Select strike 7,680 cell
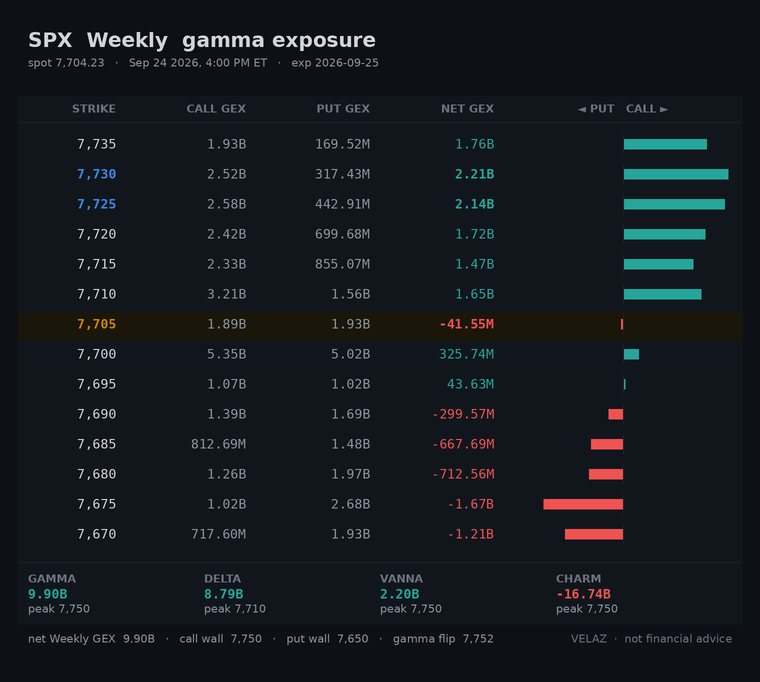 click(x=96, y=475)
